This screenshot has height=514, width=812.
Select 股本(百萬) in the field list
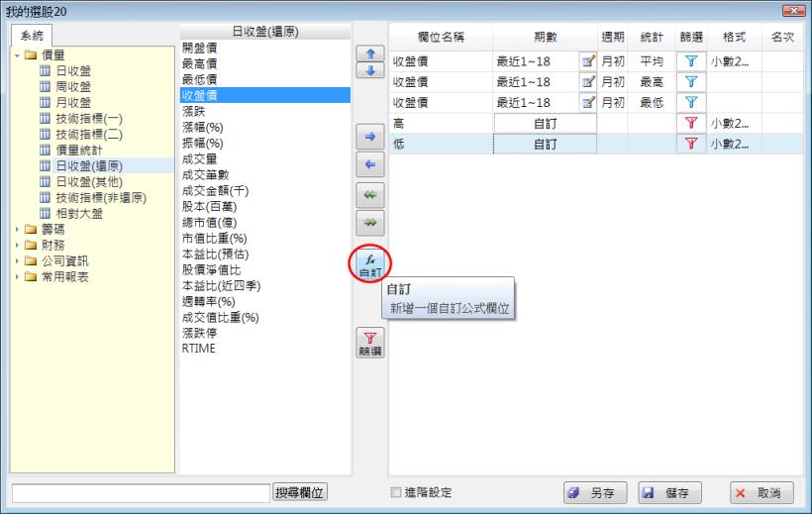(209, 206)
